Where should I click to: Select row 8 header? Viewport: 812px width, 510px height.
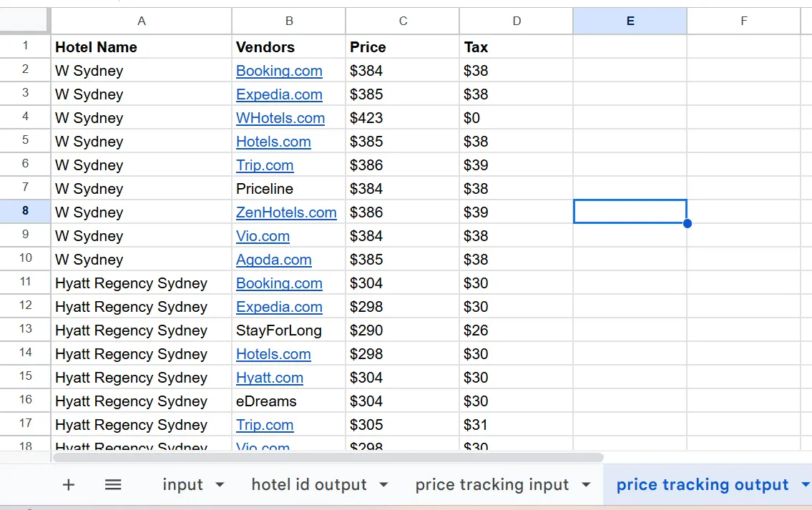coord(25,211)
